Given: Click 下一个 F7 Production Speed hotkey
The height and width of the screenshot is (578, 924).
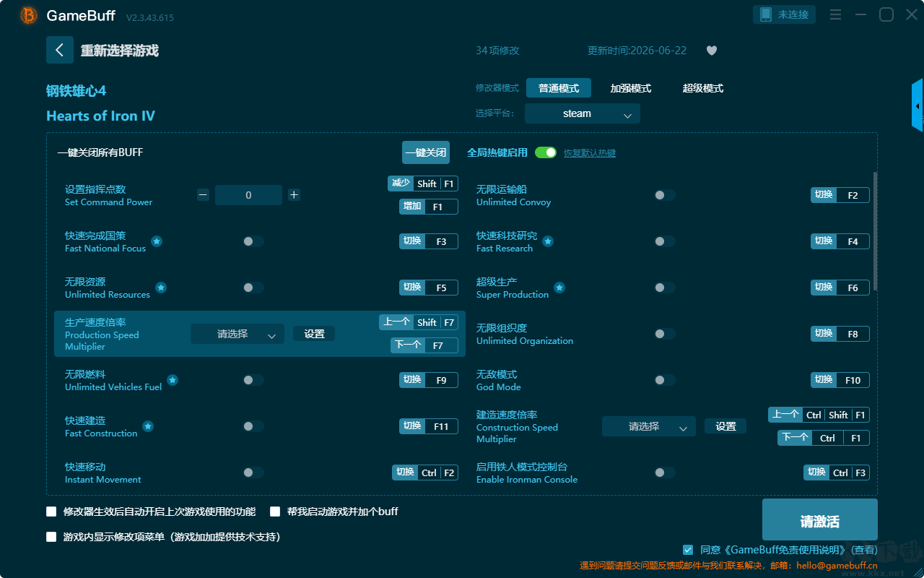Looking at the screenshot, I should (424, 345).
